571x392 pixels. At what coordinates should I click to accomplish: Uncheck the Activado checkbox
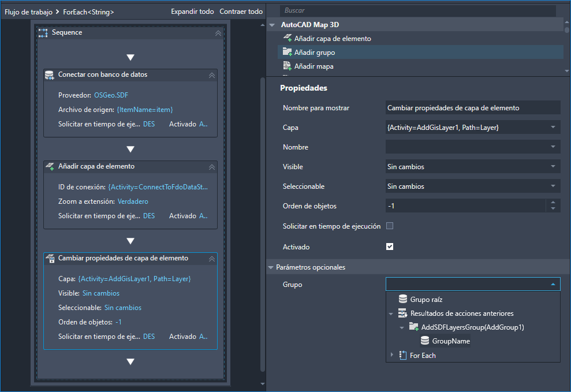390,247
